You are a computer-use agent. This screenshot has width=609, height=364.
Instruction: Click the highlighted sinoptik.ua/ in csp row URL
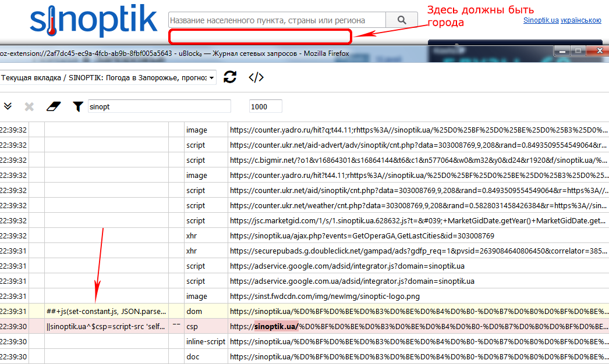coord(276,326)
